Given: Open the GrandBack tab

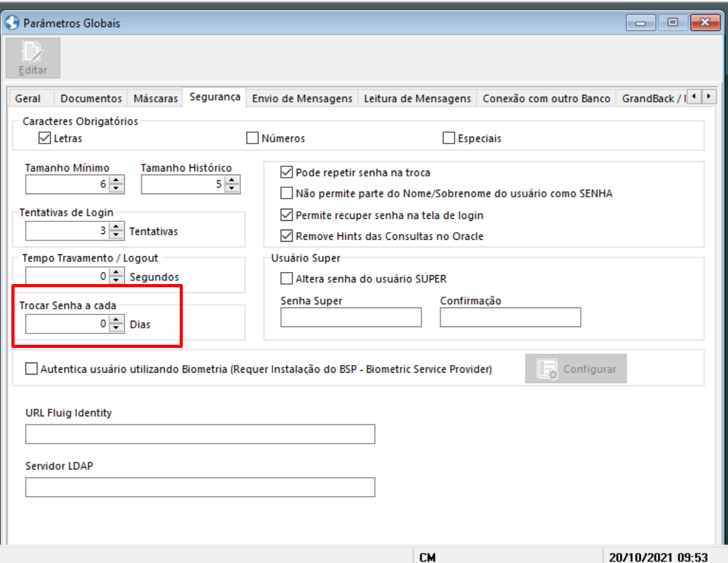Looking at the screenshot, I should 652,99.
